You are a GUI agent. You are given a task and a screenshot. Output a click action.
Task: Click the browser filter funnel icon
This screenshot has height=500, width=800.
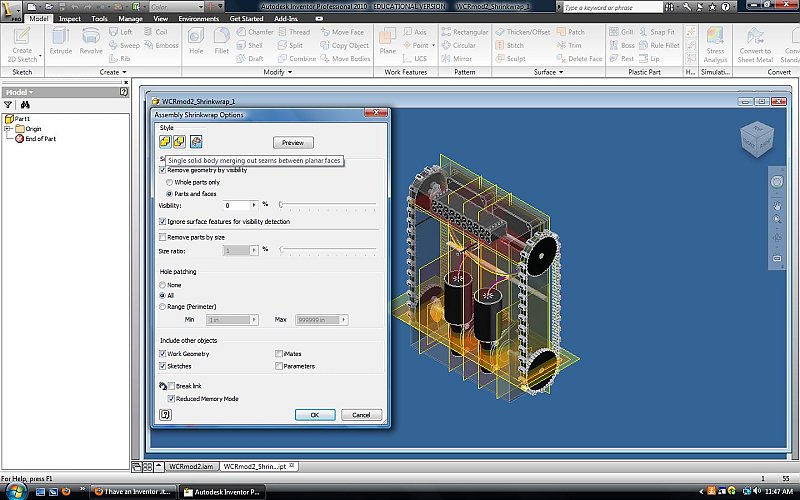click(x=8, y=105)
